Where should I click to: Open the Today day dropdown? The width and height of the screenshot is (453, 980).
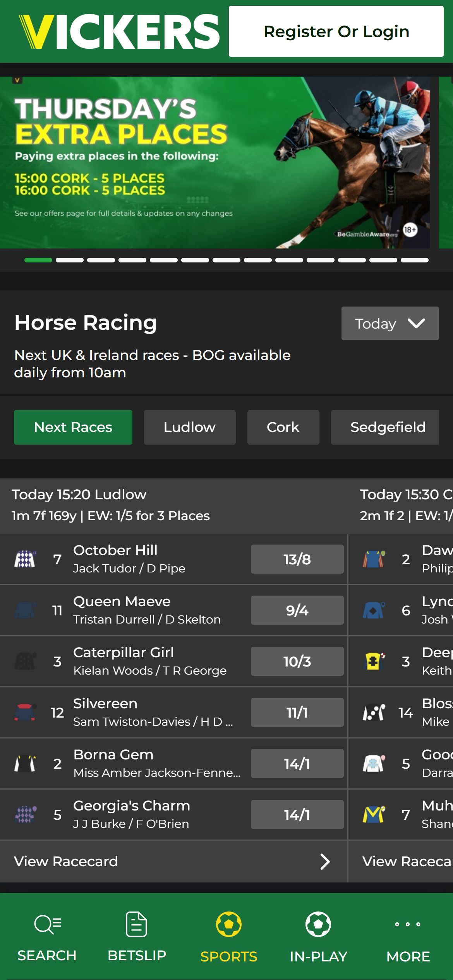click(390, 324)
